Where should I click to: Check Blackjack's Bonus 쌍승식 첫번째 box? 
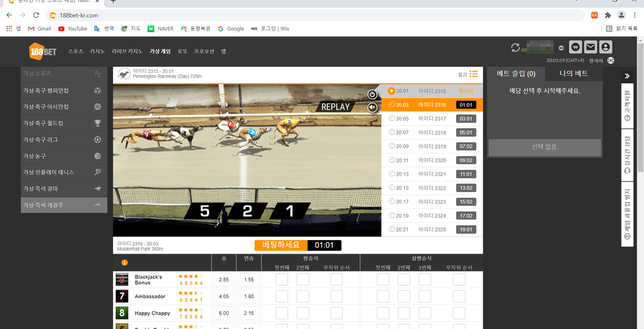click(282, 280)
